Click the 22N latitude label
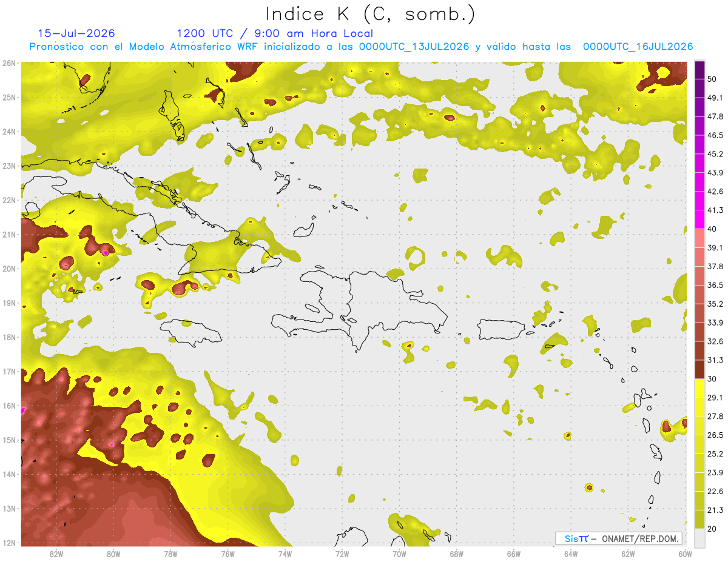728x562 pixels. 8,200
